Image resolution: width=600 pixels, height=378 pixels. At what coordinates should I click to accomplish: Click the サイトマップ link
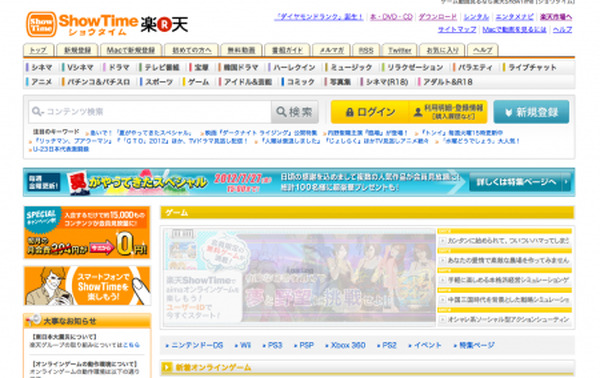(x=457, y=29)
